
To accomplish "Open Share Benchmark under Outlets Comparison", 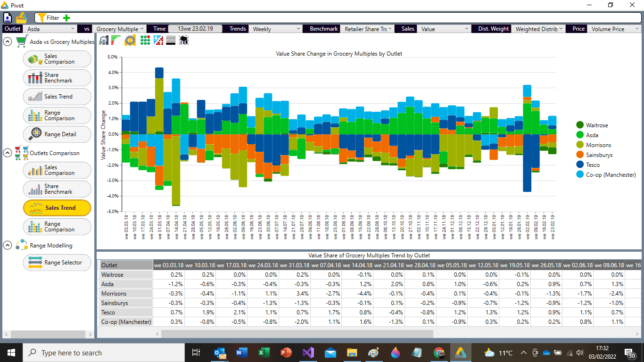I will (57, 189).
